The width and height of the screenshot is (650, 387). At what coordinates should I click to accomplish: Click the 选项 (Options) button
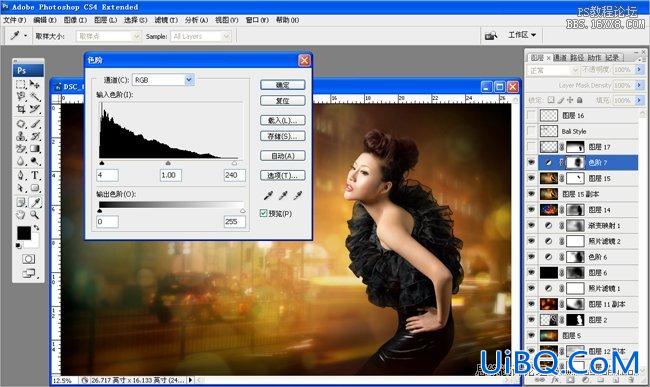(x=283, y=175)
